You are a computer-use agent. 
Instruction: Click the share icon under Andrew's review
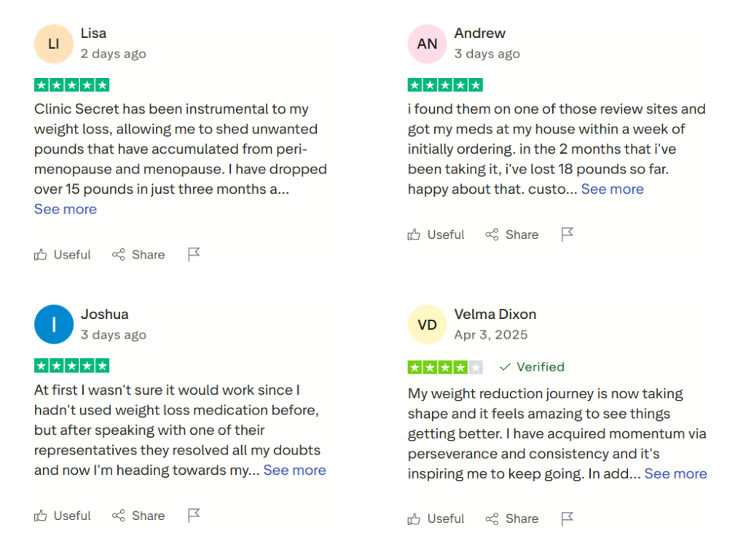[x=492, y=234]
